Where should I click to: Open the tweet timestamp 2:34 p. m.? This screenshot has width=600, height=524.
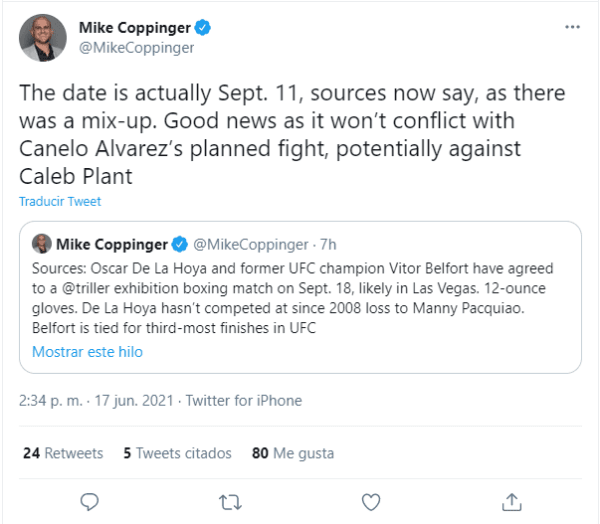click(51, 401)
